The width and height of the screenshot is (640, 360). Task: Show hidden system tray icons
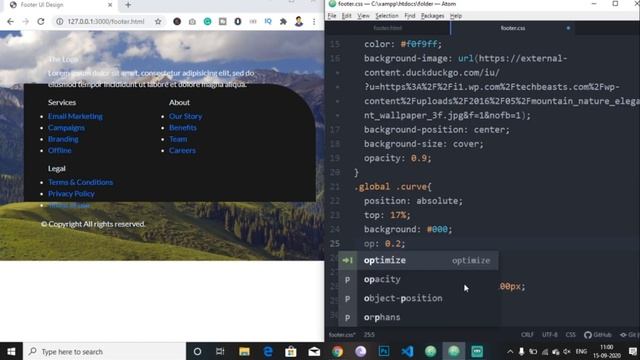tap(510, 351)
